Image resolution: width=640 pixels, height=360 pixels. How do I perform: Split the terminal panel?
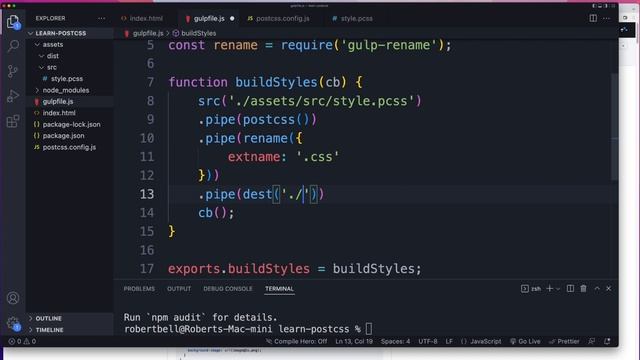570,289
